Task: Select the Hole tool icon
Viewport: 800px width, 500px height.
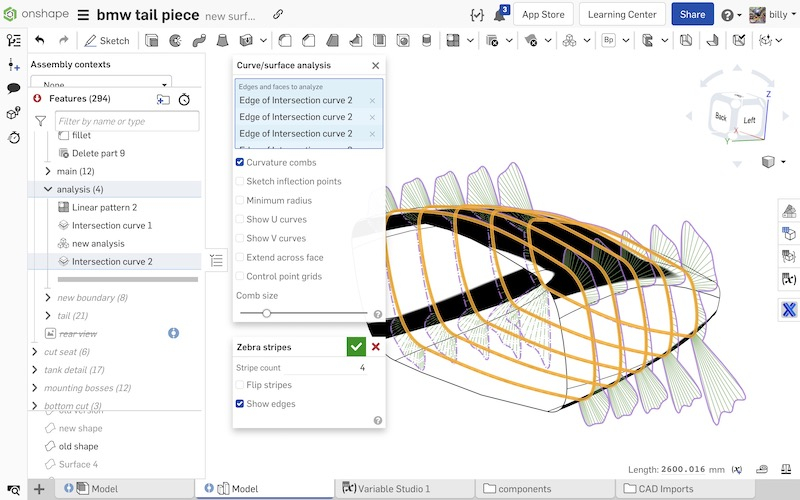Action: click(403, 40)
